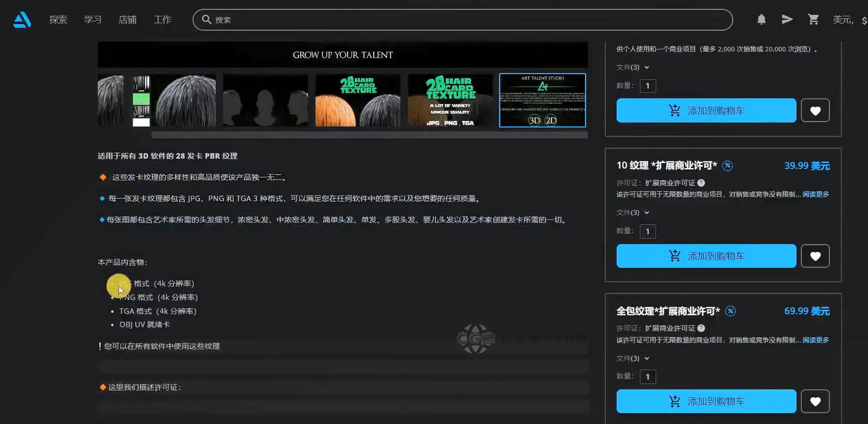Expand 文件(3) list in the top license card
This screenshot has height=424, width=868.
(633, 67)
